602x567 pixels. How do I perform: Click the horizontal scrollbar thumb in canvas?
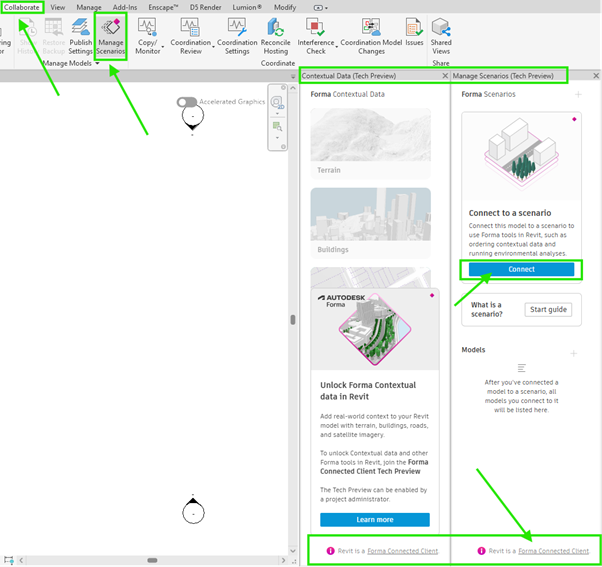pos(152,560)
